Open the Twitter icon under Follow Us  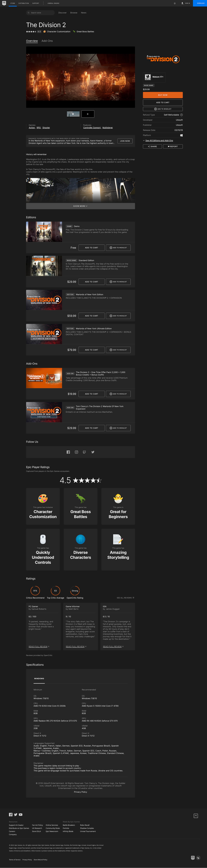93,452
